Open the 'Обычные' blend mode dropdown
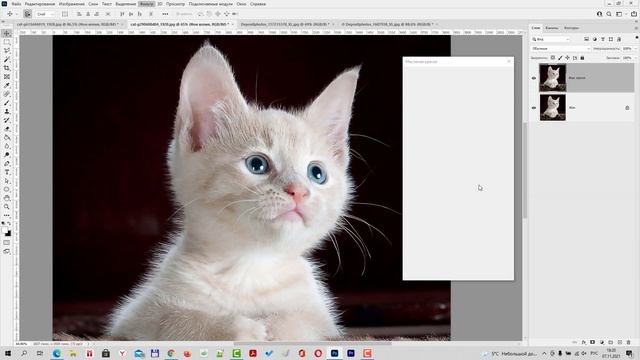This screenshot has height=360, width=640. click(x=561, y=49)
